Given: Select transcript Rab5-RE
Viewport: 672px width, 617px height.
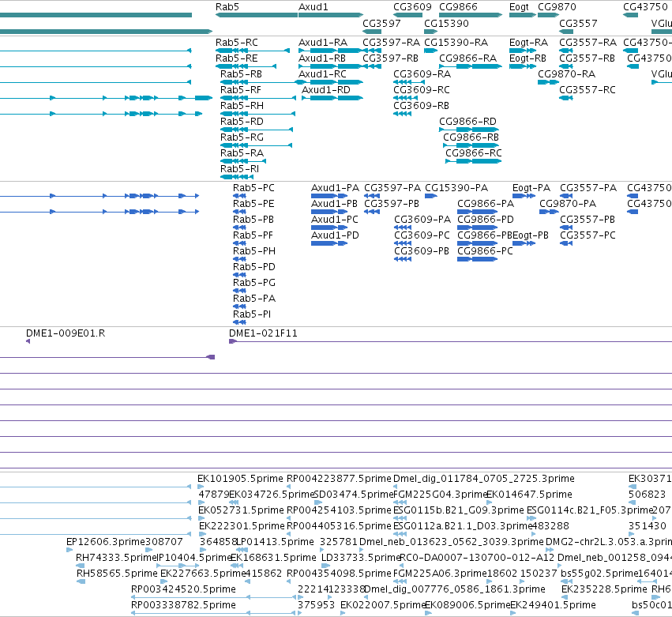Looking at the screenshot, I should click(x=237, y=58).
